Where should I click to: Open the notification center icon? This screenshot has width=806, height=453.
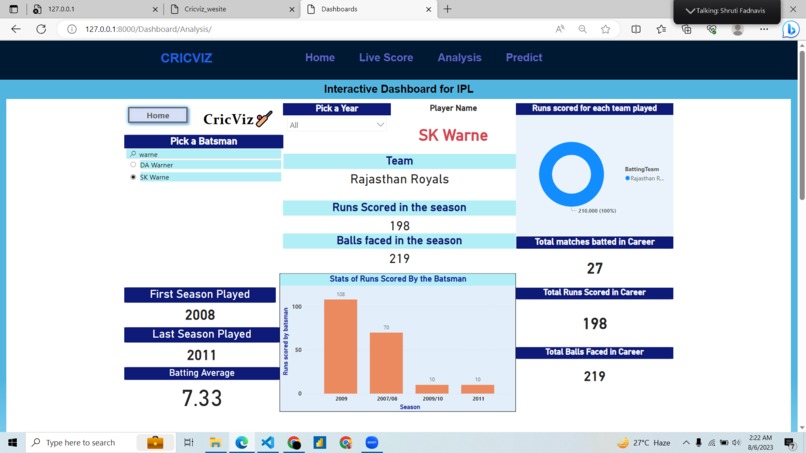[790, 442]
